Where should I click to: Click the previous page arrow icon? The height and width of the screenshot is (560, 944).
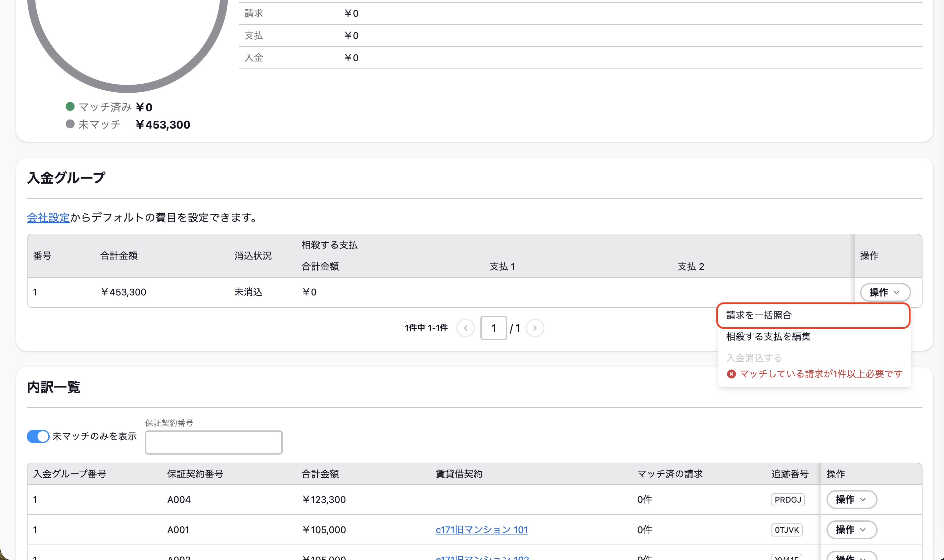pos(465,328)
